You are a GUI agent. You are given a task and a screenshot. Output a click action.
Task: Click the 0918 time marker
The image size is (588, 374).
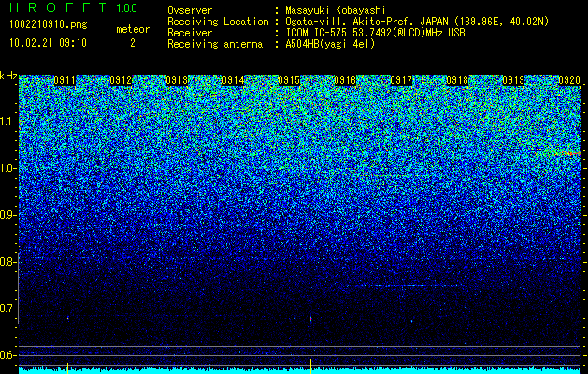pyautogui.click(x=457, y=80)
